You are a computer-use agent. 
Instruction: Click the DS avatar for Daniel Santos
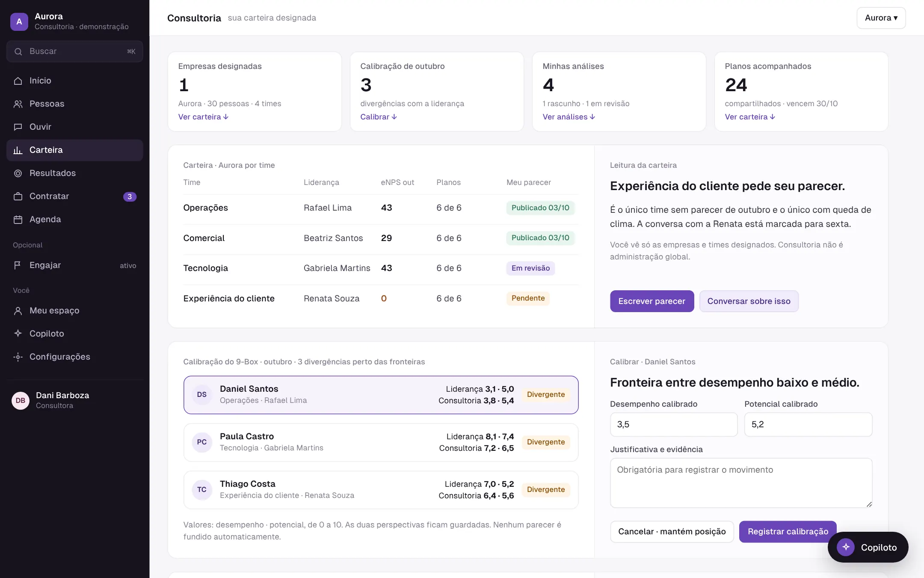[x=202, y=395]
